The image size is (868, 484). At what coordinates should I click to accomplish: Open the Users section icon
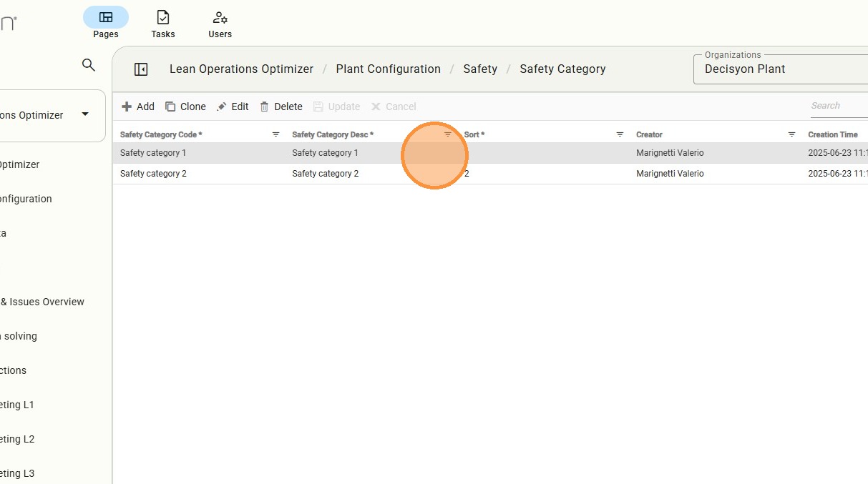click(220, 17)
